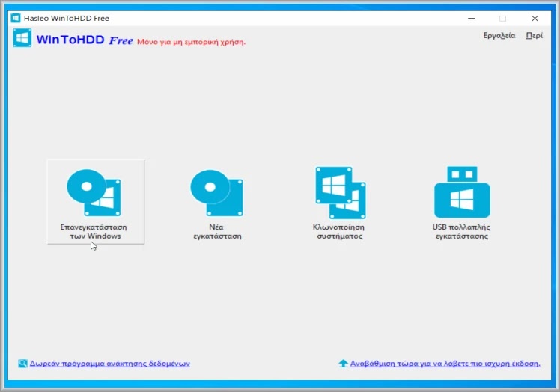
Task: Click the WinToHDD Free header title
Action: [x=85, y=40]
